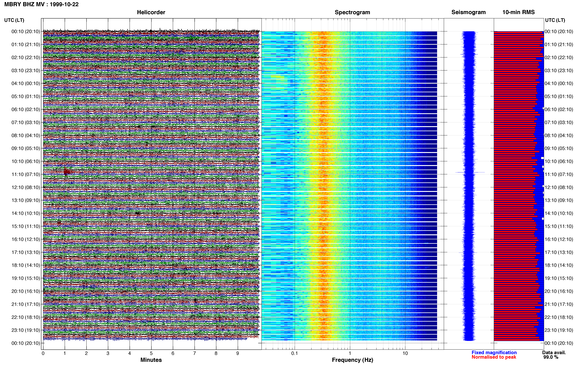Image resolution: width=588 pixels, height=368 pixels.
Task: Click the '7' tick on the Minutes axis
Action: pyautogui.click(x=195, y=353)
